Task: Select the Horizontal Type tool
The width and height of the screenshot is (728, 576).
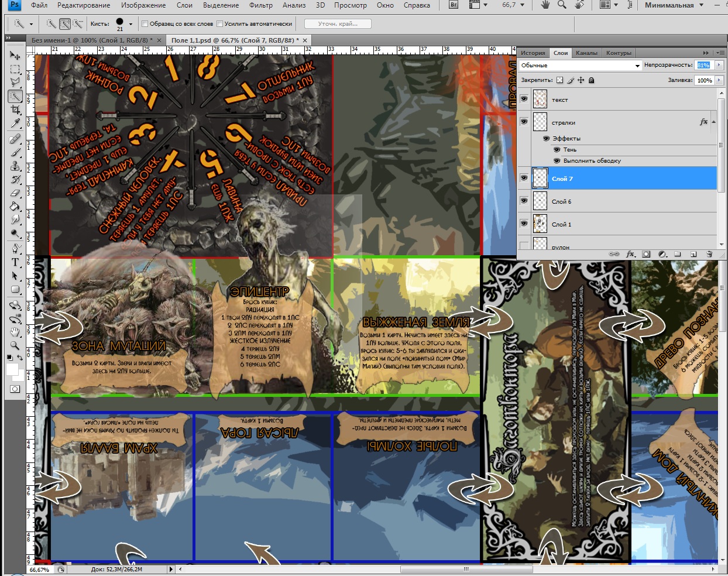Action: 15,263
